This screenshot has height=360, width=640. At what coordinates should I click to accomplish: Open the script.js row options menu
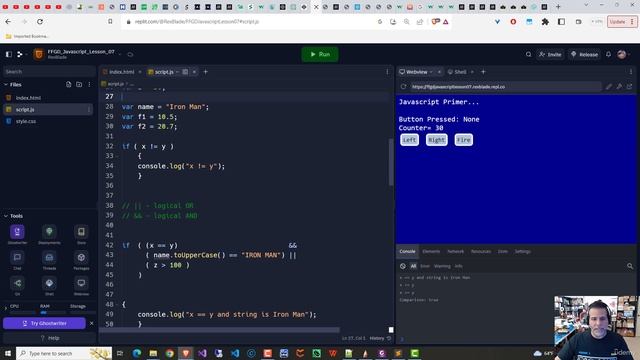pyautogui.click(x=89, y=109)
